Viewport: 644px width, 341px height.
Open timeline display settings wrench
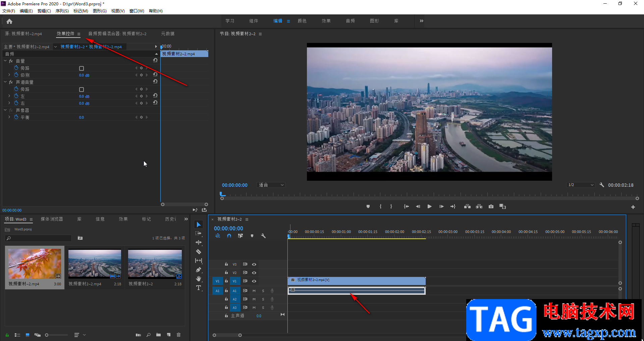click(263, 236)
